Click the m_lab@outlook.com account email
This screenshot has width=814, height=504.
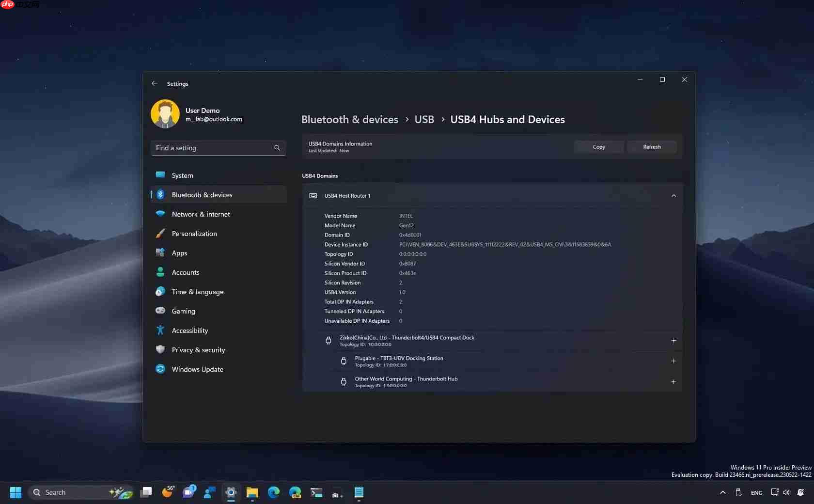tap(214, 119)
